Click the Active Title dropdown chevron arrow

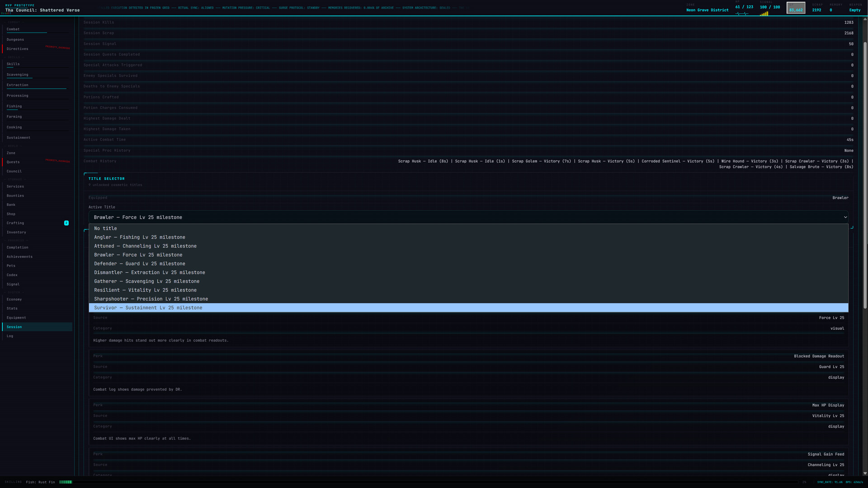pyautogui.click(x=845, y=217)
